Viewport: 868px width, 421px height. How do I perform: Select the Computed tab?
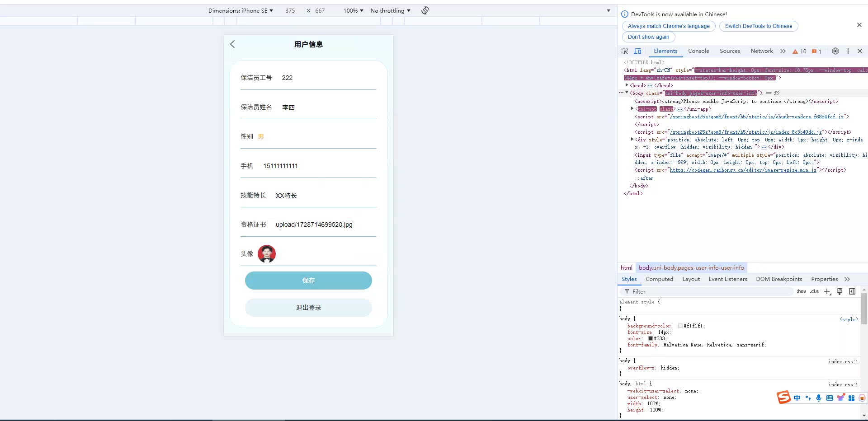tap(659, 279)
